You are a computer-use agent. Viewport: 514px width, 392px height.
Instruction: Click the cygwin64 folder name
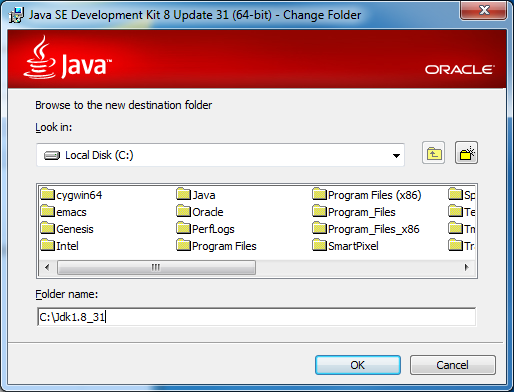(x=79, y=195)
